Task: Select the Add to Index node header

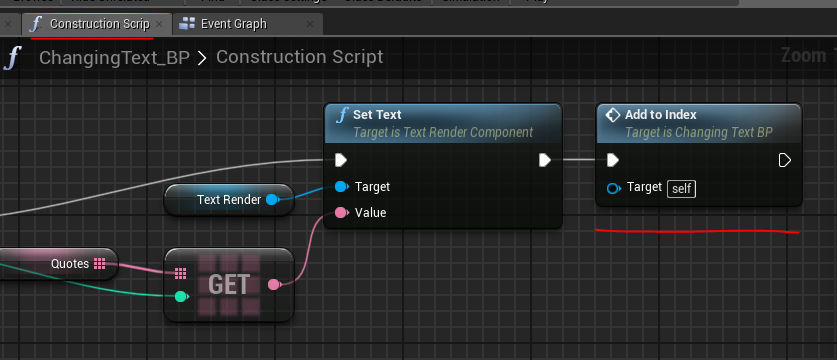Action: (x=699, y=123)
